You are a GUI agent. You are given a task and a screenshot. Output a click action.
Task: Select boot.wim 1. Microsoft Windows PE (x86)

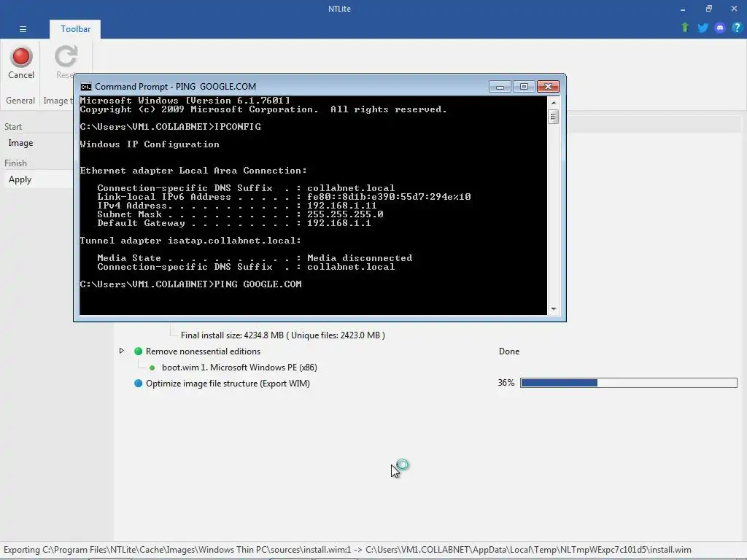[239, 367]
